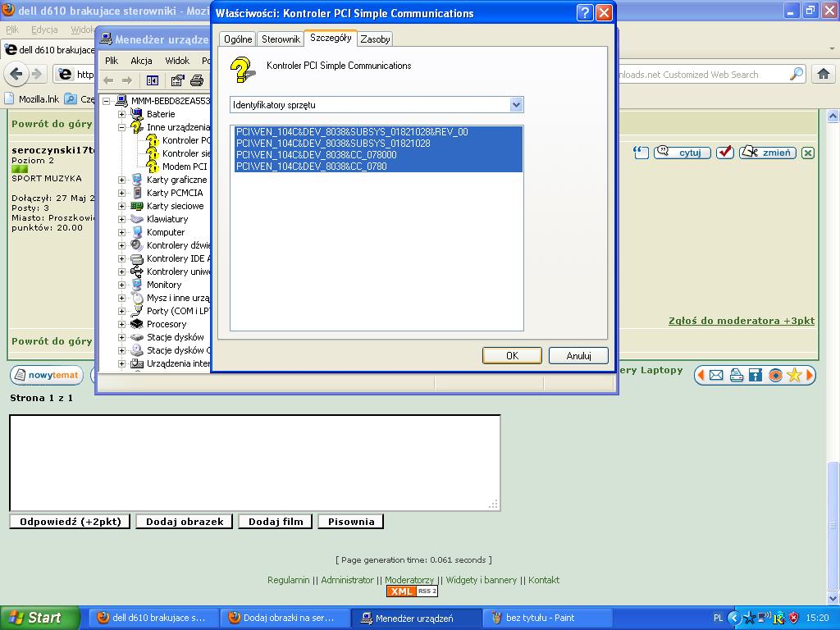This screenshot has width=840, height=630.
Task: Click the printer icon in topic toolbar
Action: (736, 375)
